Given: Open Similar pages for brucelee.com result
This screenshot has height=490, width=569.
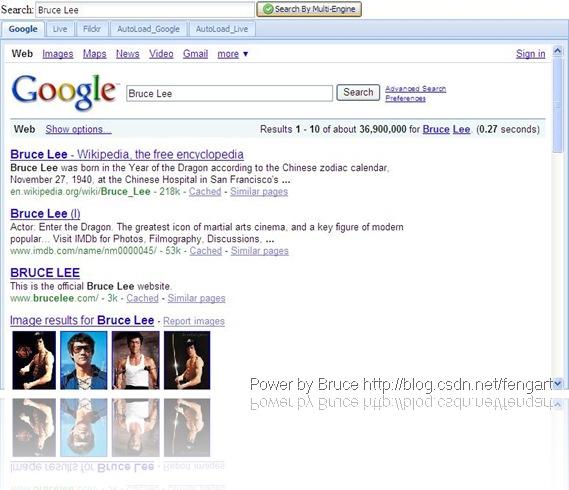Looking at the screenshot, I should (196, 298).
